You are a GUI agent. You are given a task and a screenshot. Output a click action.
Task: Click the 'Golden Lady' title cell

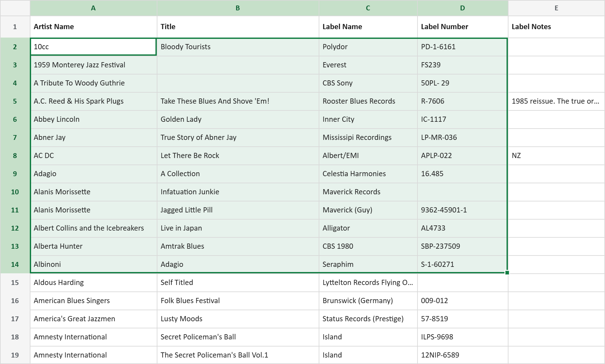tap(238, 119)
